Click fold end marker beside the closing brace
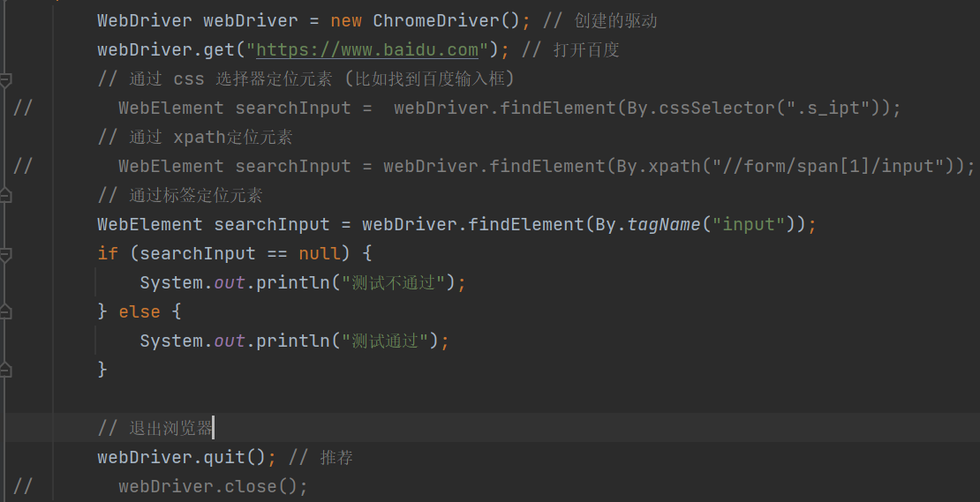Viewport: 980px width, 502px height. 5,370
